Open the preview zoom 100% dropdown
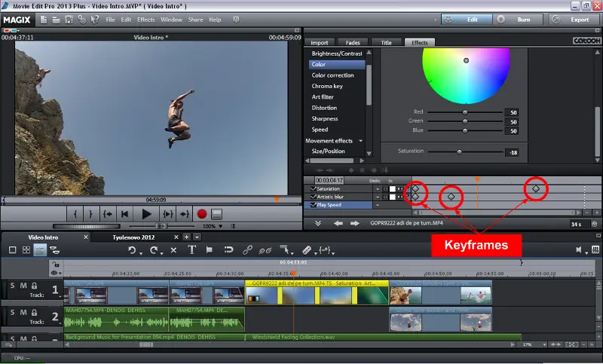 [221, 226]
